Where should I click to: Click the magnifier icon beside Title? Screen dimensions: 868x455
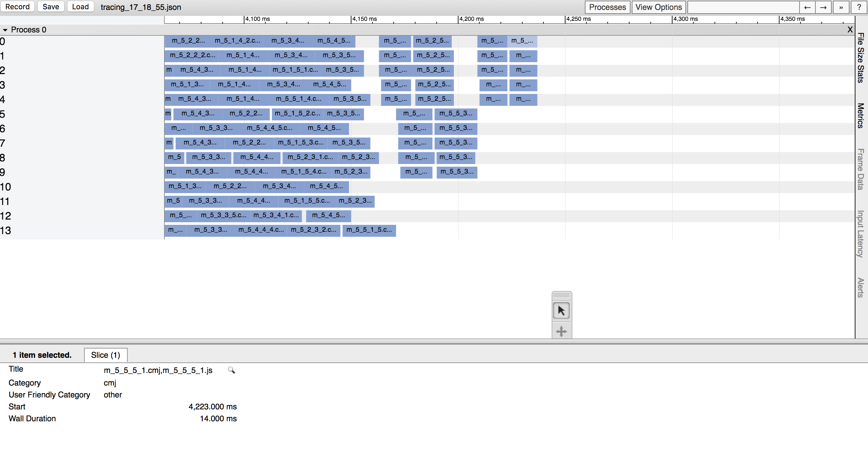[231, 370]
